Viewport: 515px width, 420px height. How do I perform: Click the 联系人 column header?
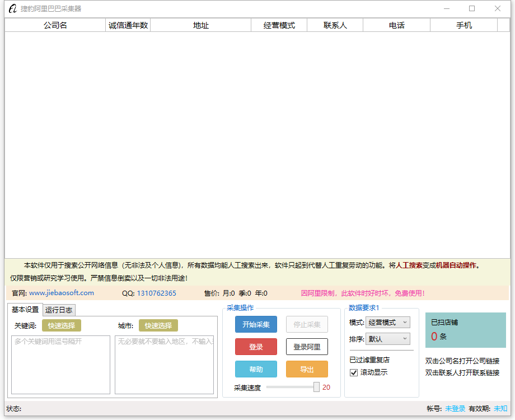click(x=335, y=25)
